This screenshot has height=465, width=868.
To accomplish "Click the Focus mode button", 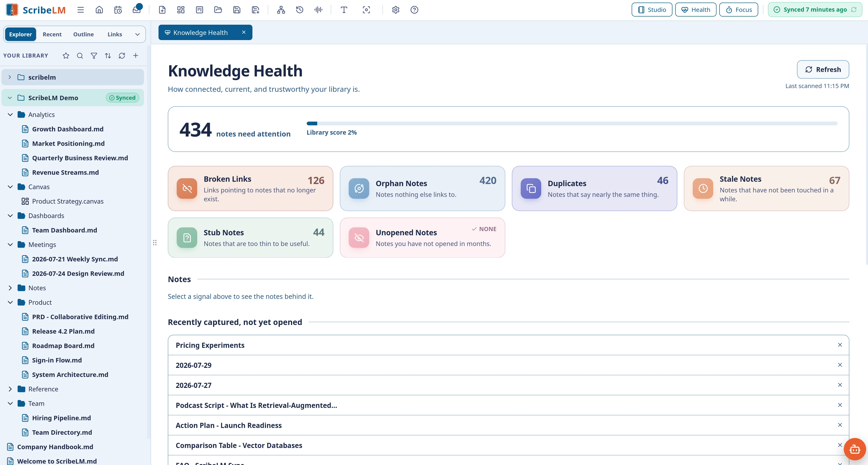I will [739, 10].
